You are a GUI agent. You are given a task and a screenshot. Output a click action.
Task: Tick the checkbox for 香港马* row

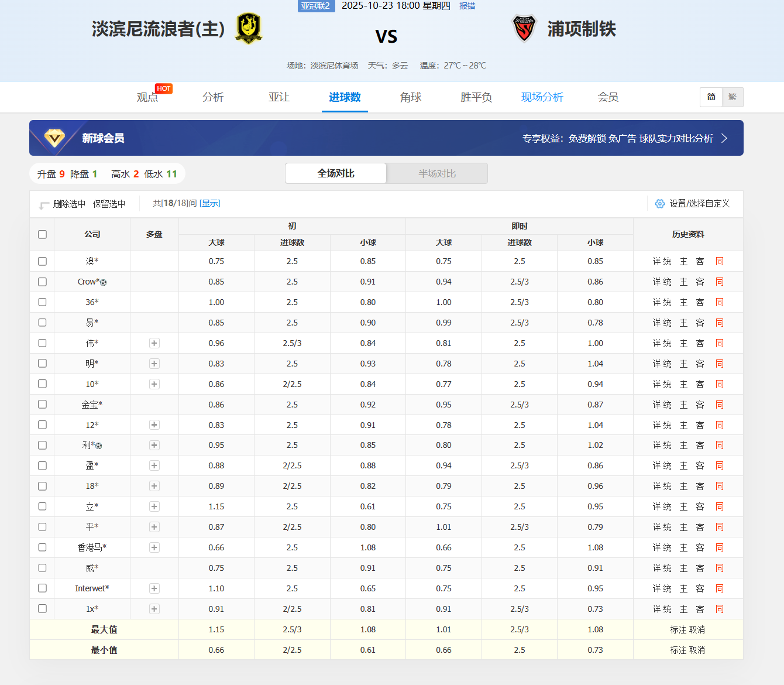coord(42,547)
